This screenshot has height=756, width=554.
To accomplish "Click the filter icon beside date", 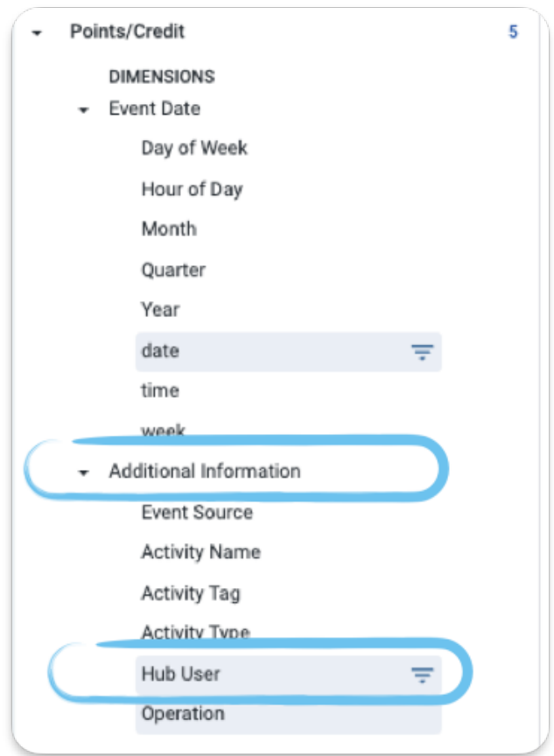I will [422, 352].
